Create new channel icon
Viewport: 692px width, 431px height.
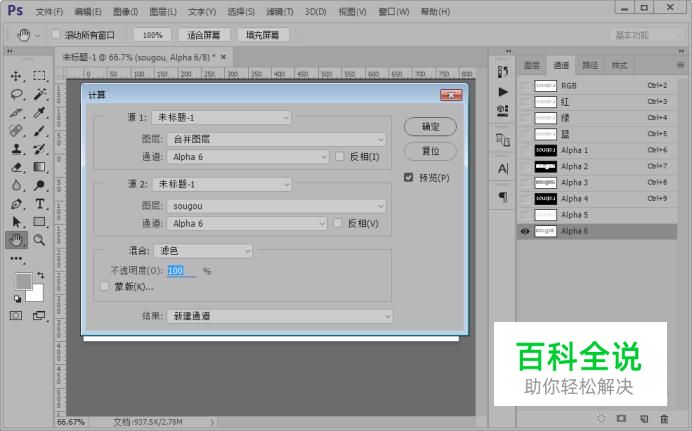[644, 418]
